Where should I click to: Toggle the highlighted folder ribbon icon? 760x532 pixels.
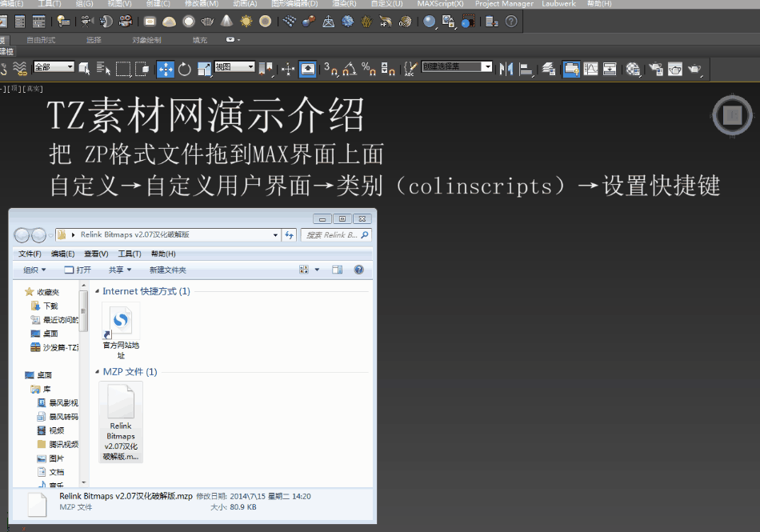click(x=571, y=70)
